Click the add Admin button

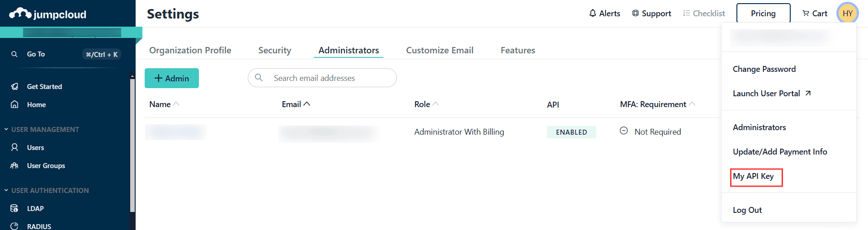(x=172, y=78)
